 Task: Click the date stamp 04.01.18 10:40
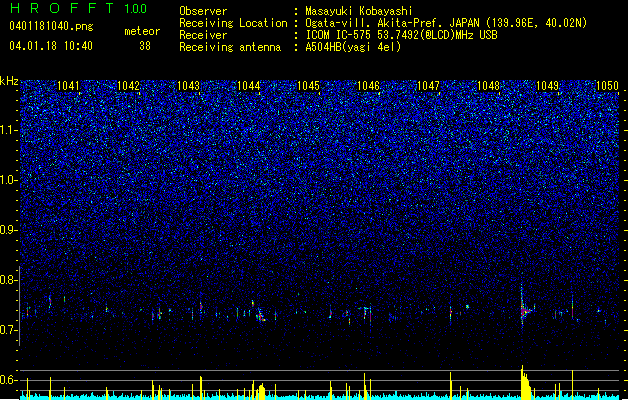(51, 46)
